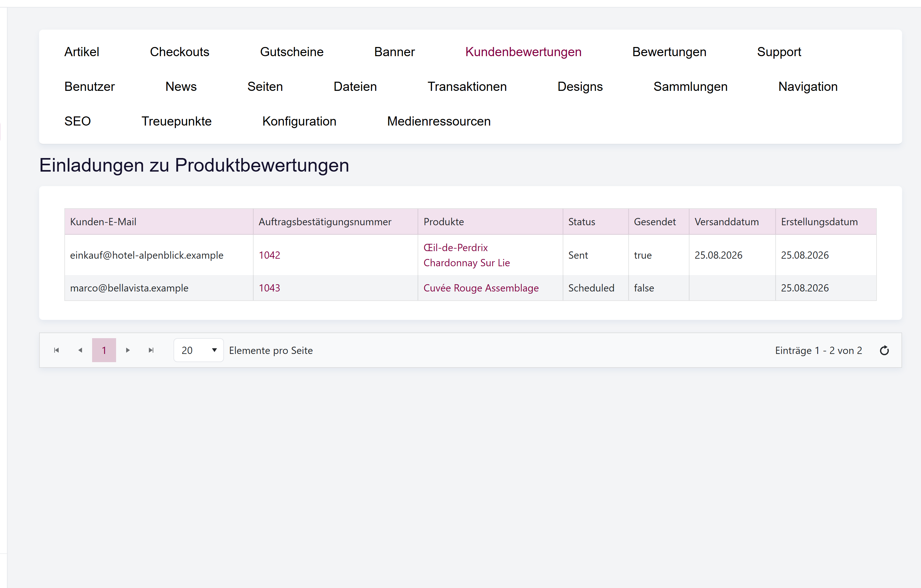Click the Kunden-E-Mail column header
This screenshot has height=588, width=921.
pyautogui.click(x=159, y=221)
